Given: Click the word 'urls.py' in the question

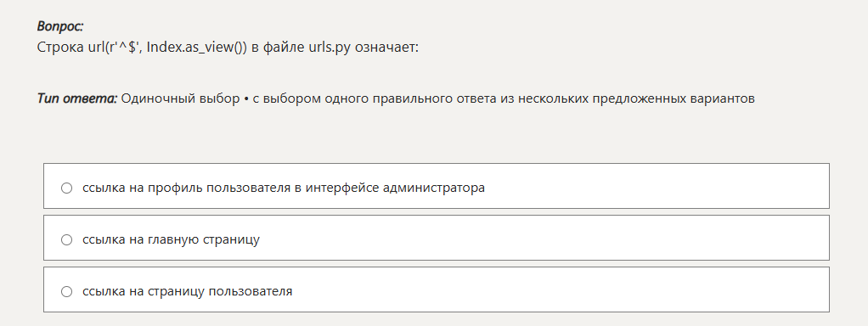Looking at the screenshot, I should click(329, 48).
